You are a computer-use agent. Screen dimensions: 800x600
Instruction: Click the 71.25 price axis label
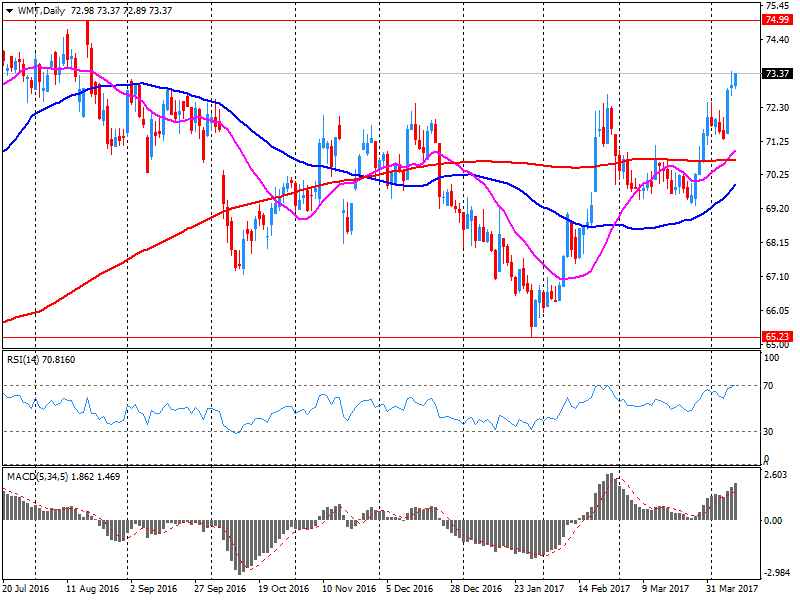click(x=777, y=141)
